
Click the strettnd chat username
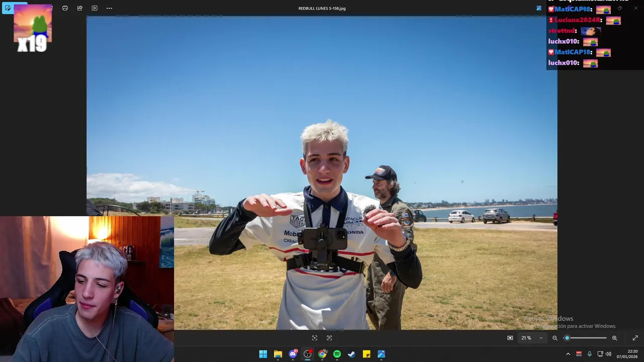click(562, 31)
